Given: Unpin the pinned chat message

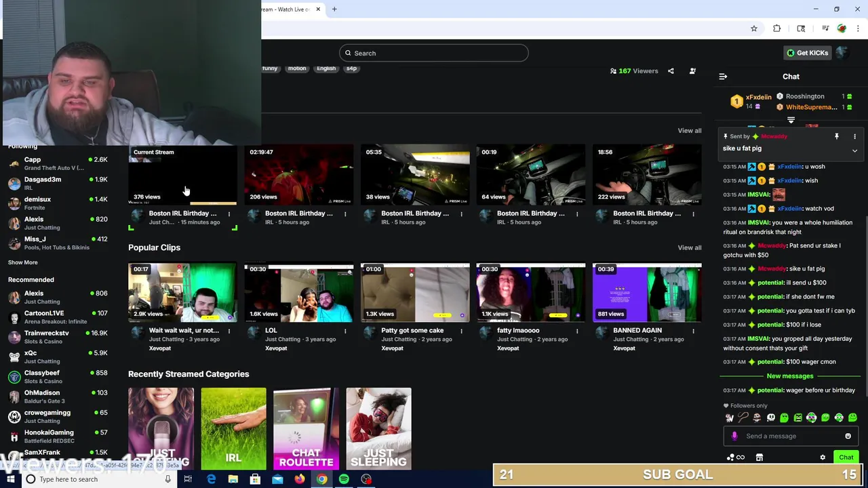Looking at the screenshot, I should [837, 136].
